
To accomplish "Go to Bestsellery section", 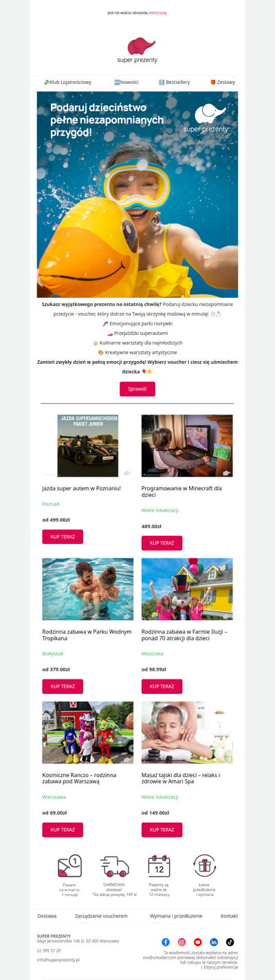I will pyautogui.click(x=174, y=82).
